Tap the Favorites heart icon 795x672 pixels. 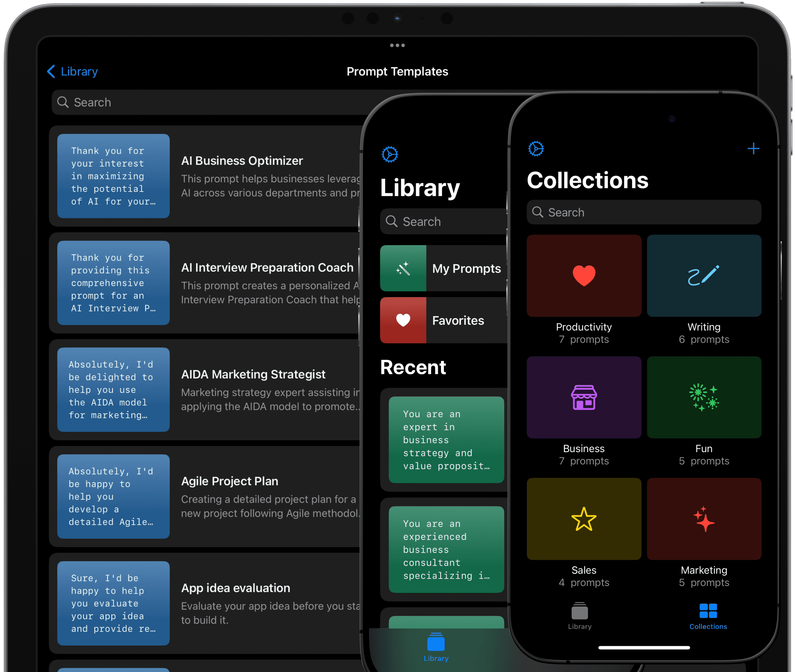(403, 320)
